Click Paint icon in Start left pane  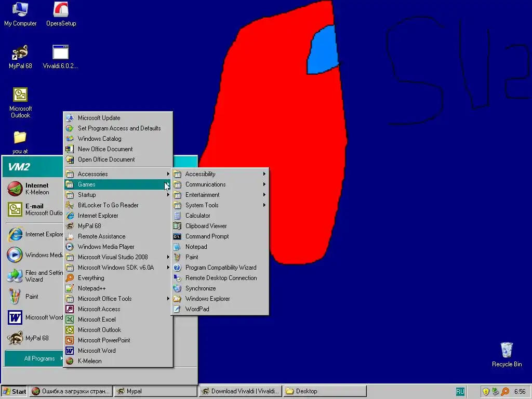(15, 297)
